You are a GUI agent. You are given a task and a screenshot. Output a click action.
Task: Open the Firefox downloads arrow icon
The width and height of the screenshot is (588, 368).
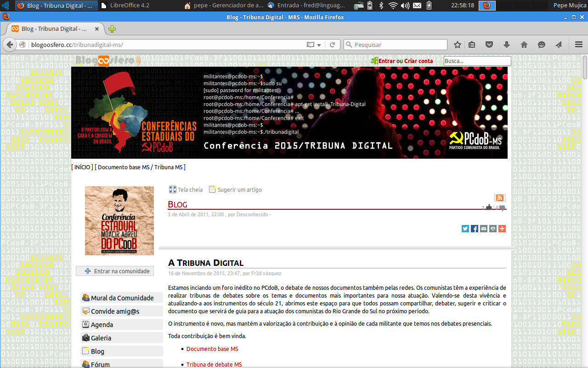(x=507, y=45)
